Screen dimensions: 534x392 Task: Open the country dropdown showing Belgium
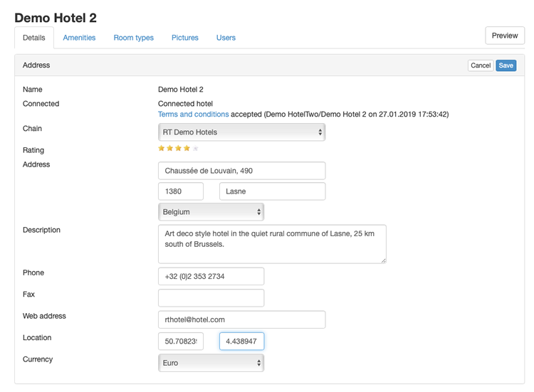pos(211,212)
